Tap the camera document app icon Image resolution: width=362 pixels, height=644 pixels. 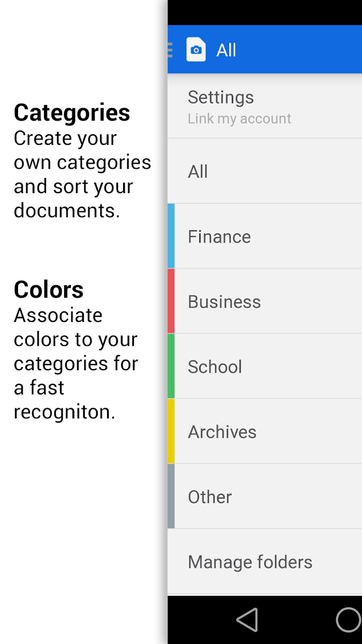pos(196,50)
